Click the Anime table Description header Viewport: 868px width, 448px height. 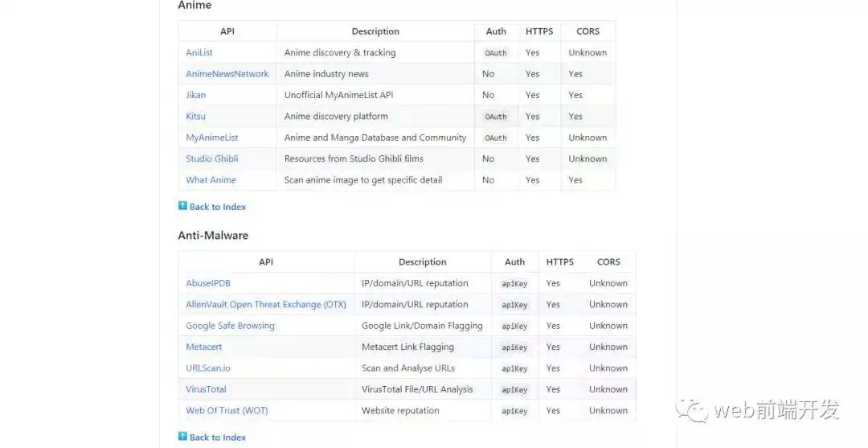375,31
